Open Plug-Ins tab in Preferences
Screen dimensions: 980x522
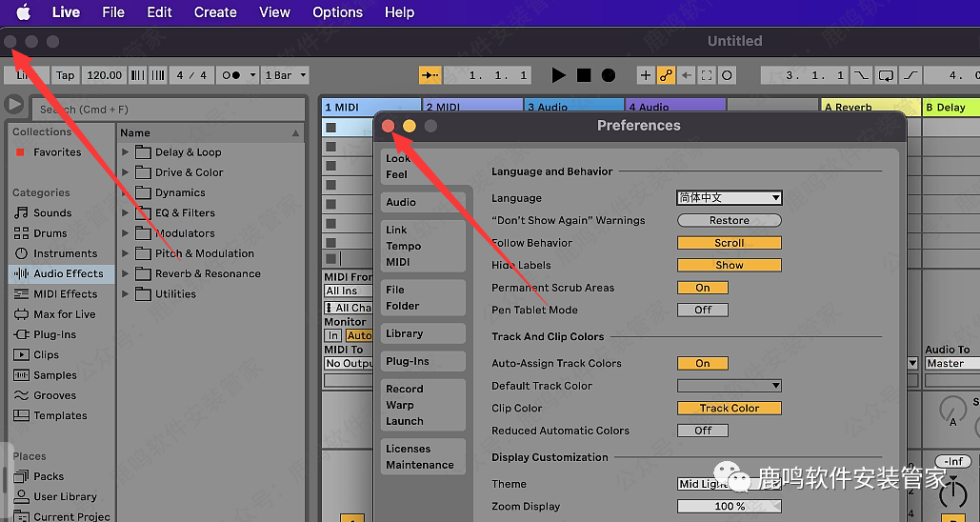point(423,361)
